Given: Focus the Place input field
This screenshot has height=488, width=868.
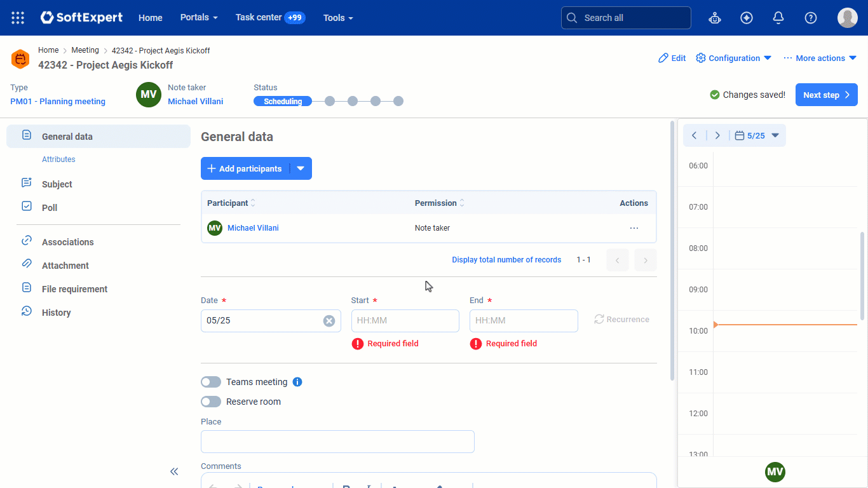Looking at the screenshot, I should 337,442.
